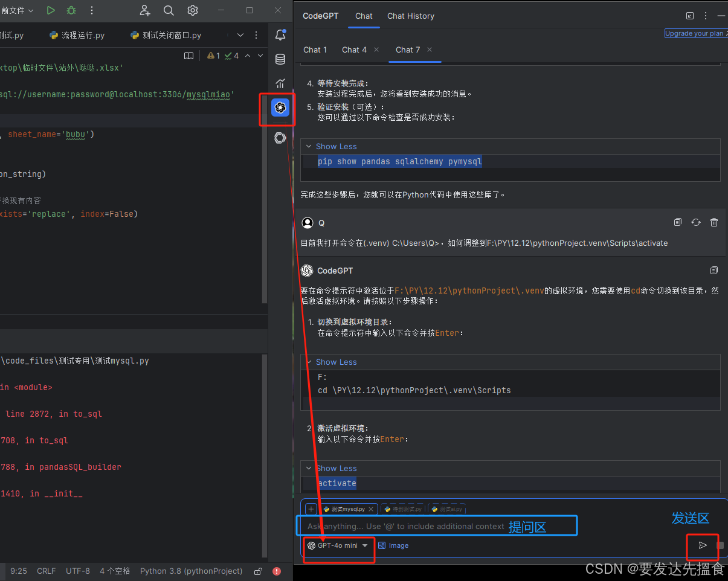Open the Chat 1 conversation tab
This screenshot has width=728, height=581.
[x=315, y=50]
